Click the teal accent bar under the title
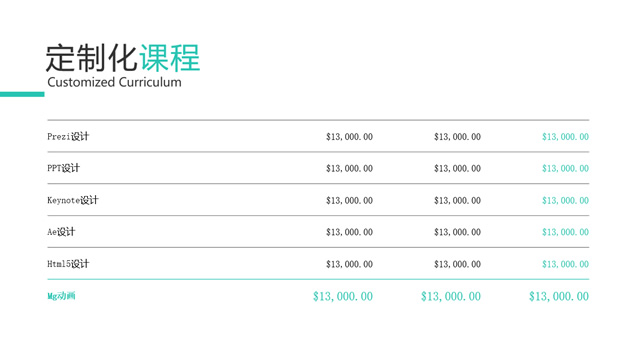Viewport: 635px width, 361px height. pyautogui.click(x=22, y=94)
